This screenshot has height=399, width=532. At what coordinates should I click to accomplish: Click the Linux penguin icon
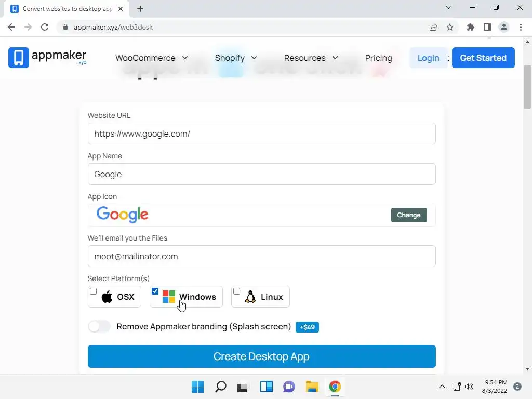(x=250, y=297)
